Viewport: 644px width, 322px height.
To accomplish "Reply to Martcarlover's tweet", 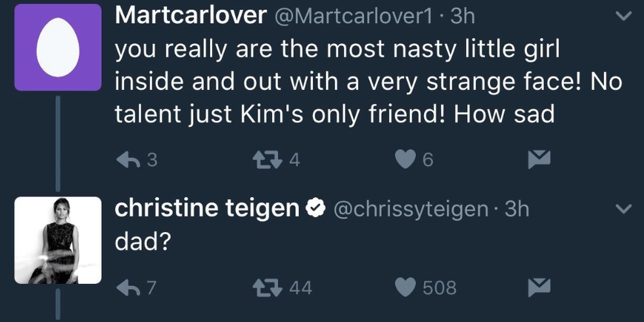I will pos(128,160).
